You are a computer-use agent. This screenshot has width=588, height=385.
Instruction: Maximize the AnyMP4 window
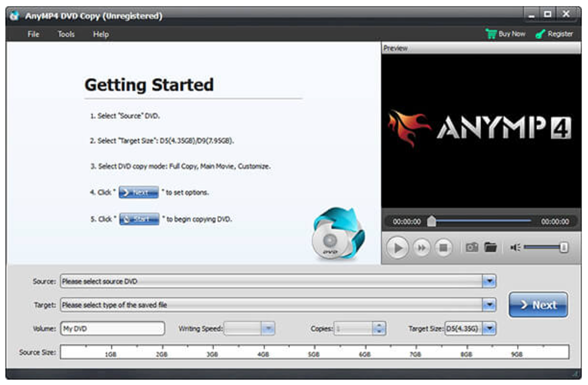(547, 15)
